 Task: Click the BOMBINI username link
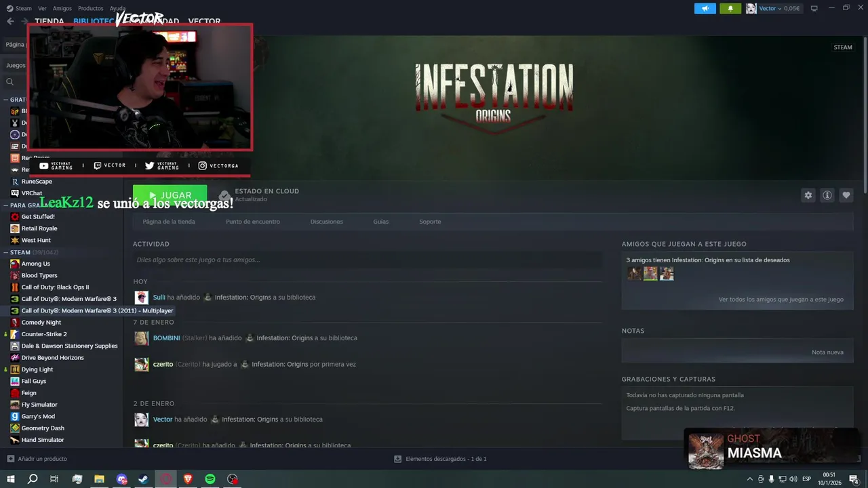(x=166, y=338)
